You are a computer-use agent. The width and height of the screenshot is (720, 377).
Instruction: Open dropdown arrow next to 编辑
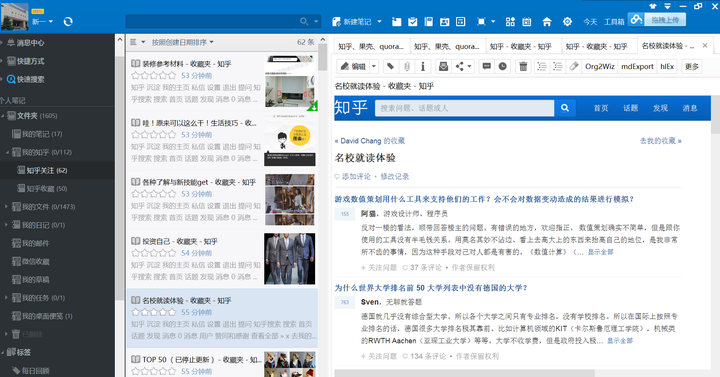(374, 67)
